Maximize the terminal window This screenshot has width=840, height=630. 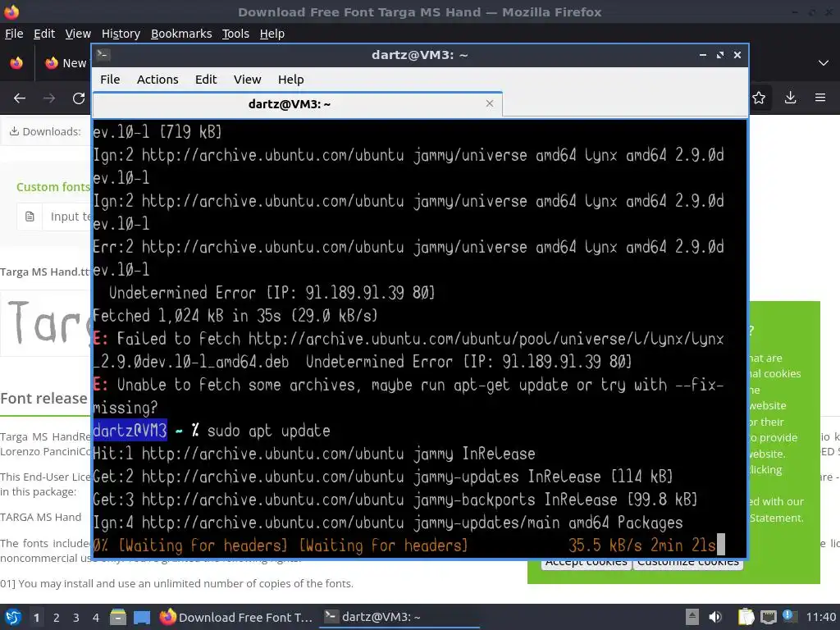pyautogui.click(x=720, y=55)
